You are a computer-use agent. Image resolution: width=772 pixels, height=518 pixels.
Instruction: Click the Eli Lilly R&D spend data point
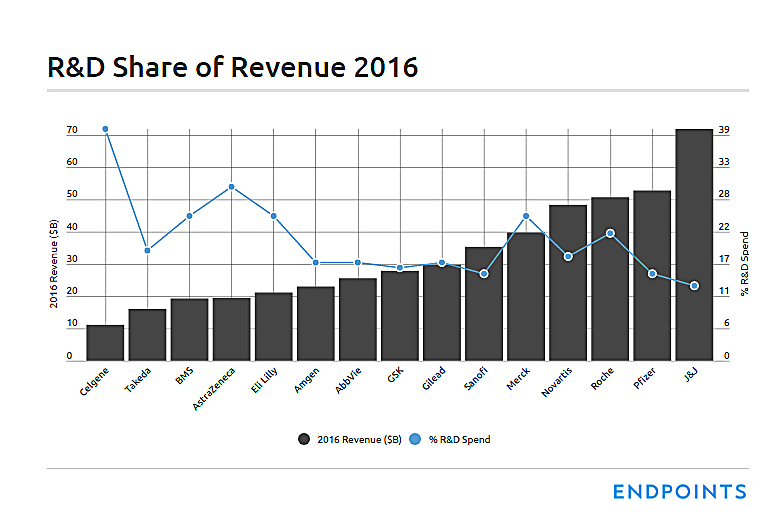click(273, 216)
